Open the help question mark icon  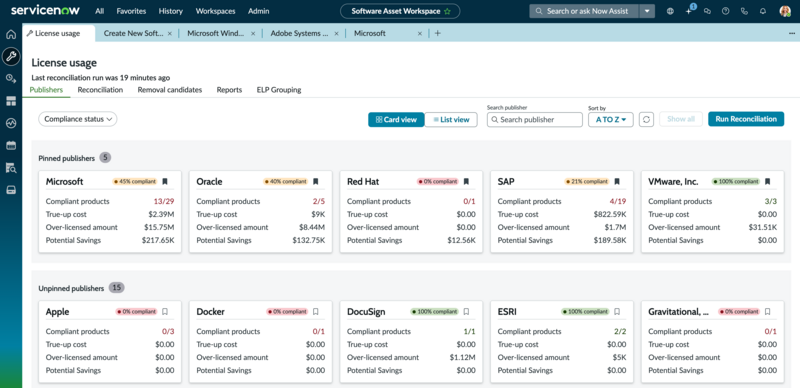[726, 11]
